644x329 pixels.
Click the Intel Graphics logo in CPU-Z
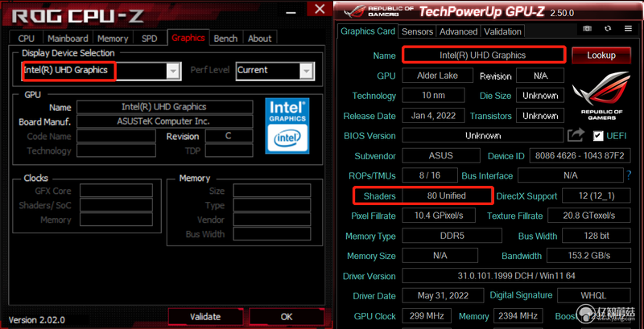click(287, 126)
